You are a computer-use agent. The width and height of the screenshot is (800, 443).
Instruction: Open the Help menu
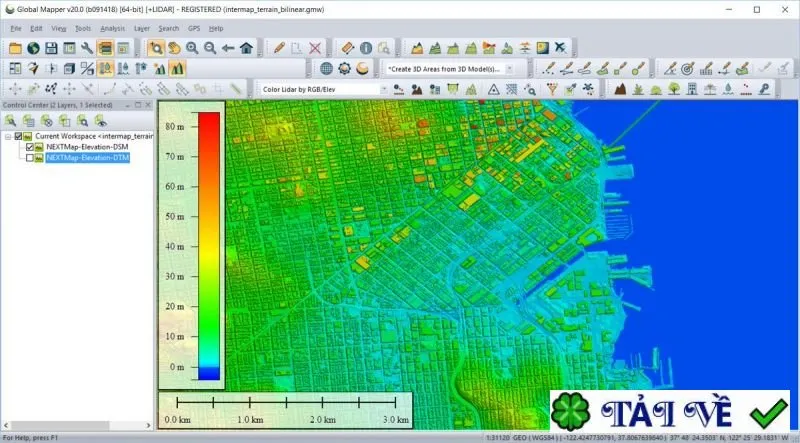click(x=216, y=29)
